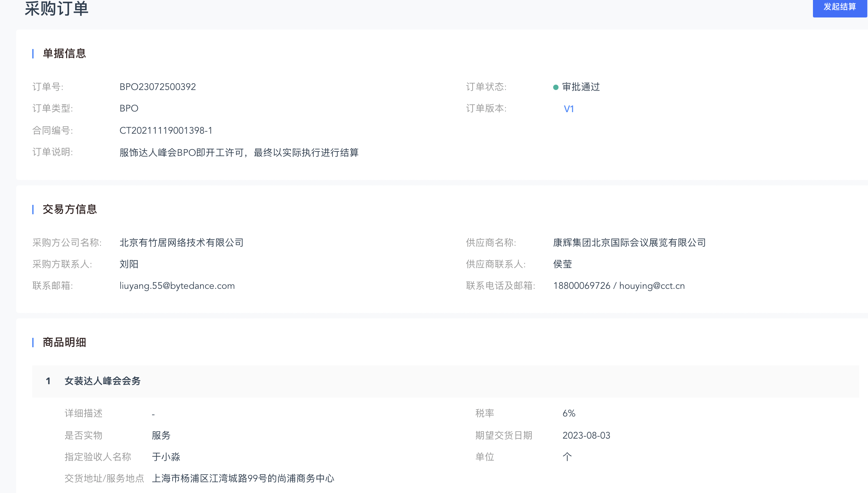The width and height of the screenshot is (868, 493).
Task: Click buyer contact name 刘阳
Action: 129,264
